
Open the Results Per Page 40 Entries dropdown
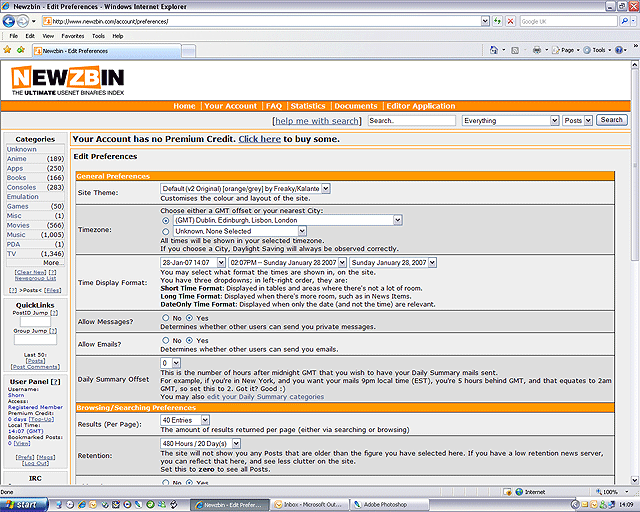click(185, 420)
